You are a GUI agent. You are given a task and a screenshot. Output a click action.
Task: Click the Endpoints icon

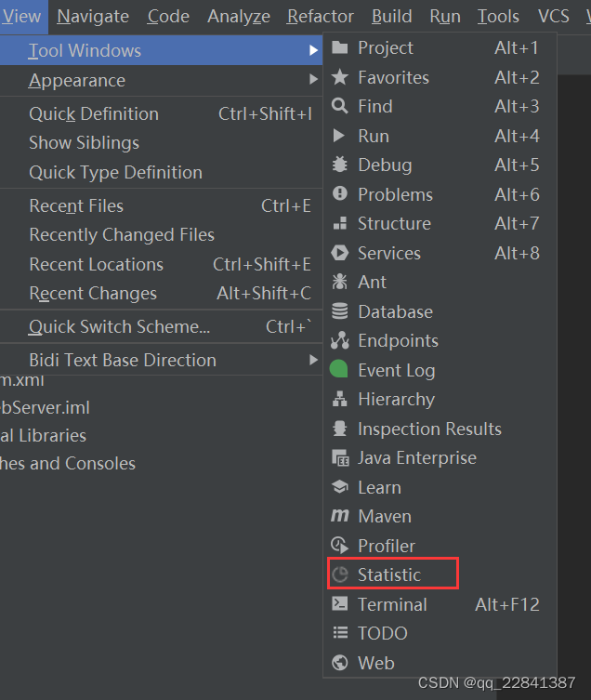click(x=340, y=340)
